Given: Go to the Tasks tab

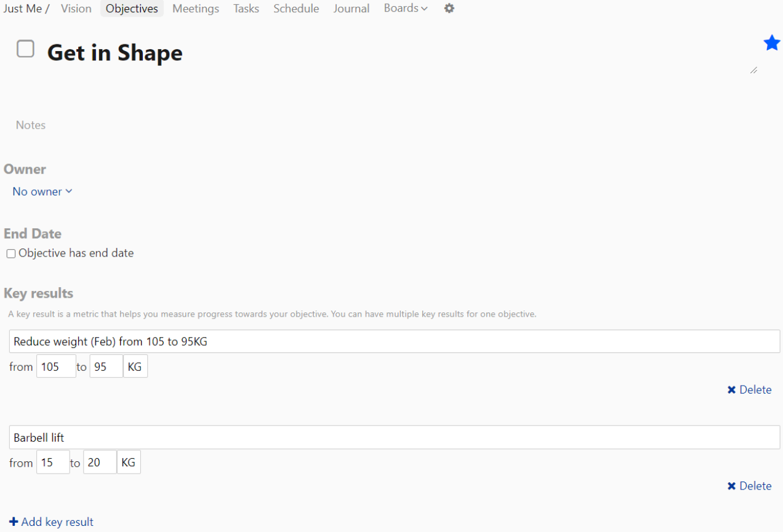Looking at the screenshot, I should tap(246, 9).
